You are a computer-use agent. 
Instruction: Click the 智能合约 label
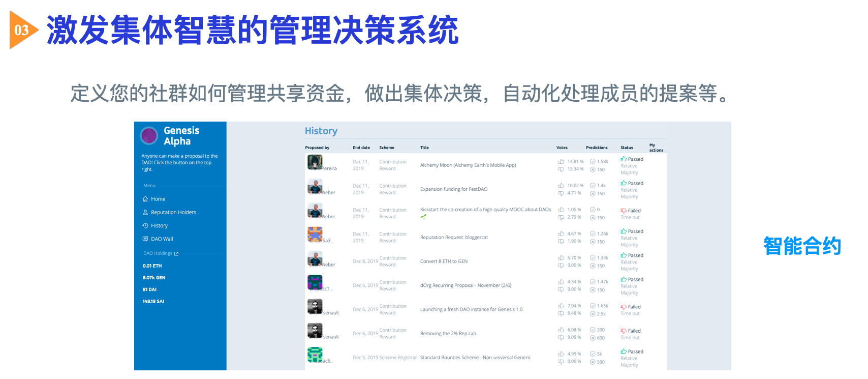[x=802, y=246]
